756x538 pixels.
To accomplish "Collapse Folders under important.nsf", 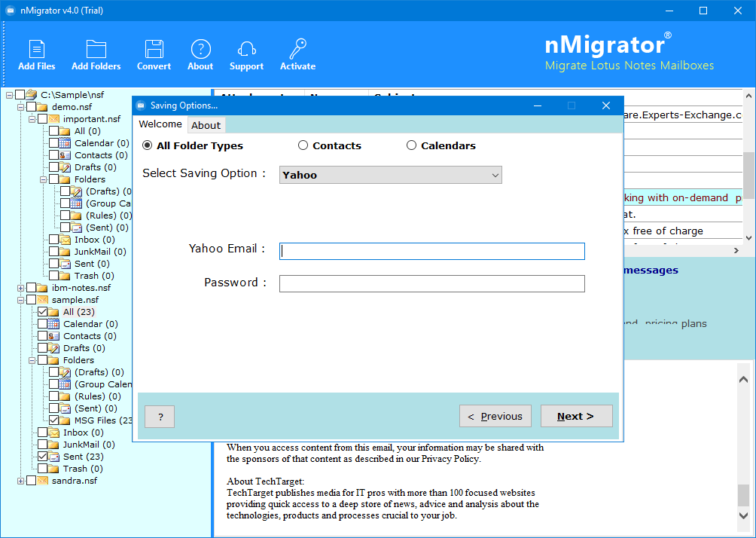I will (43, 179).
